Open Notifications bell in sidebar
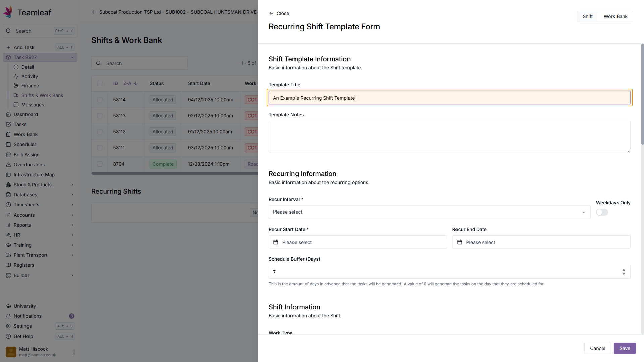Screen dimensions: 644x362 8,316
